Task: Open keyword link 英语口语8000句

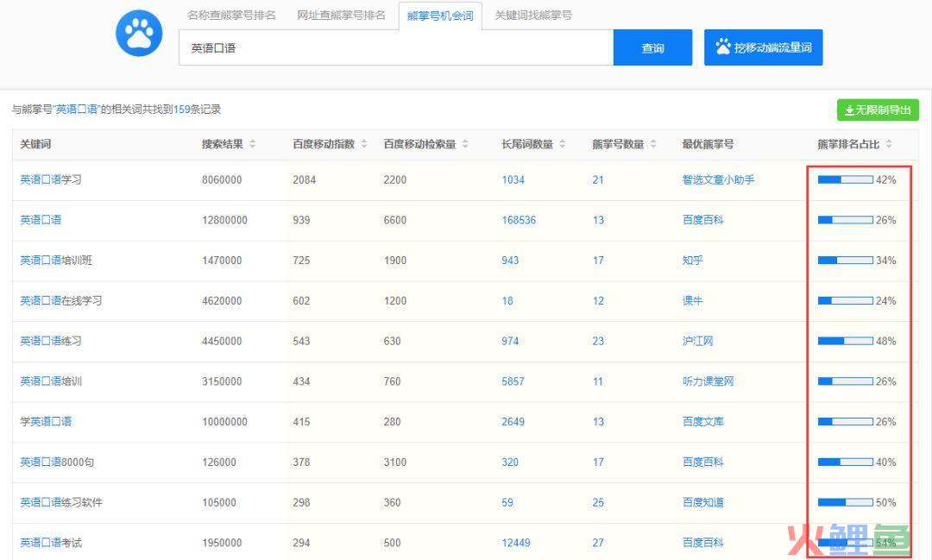Action: pos(57,462)
